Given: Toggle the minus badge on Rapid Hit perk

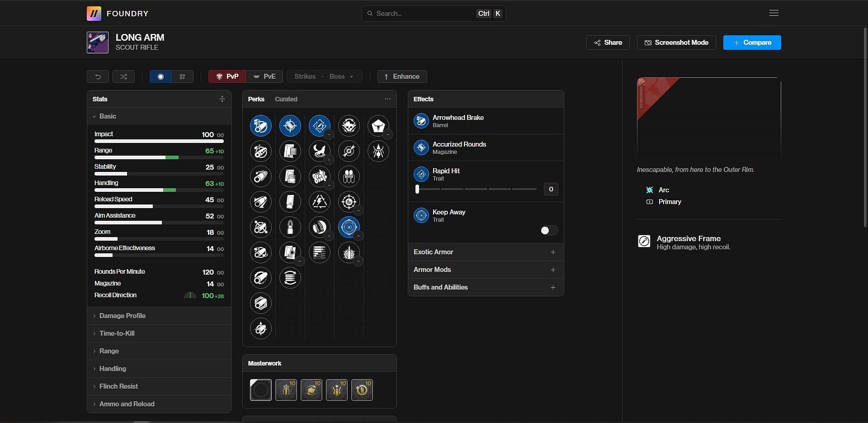Looking at the screenshot, I should 329,134.
